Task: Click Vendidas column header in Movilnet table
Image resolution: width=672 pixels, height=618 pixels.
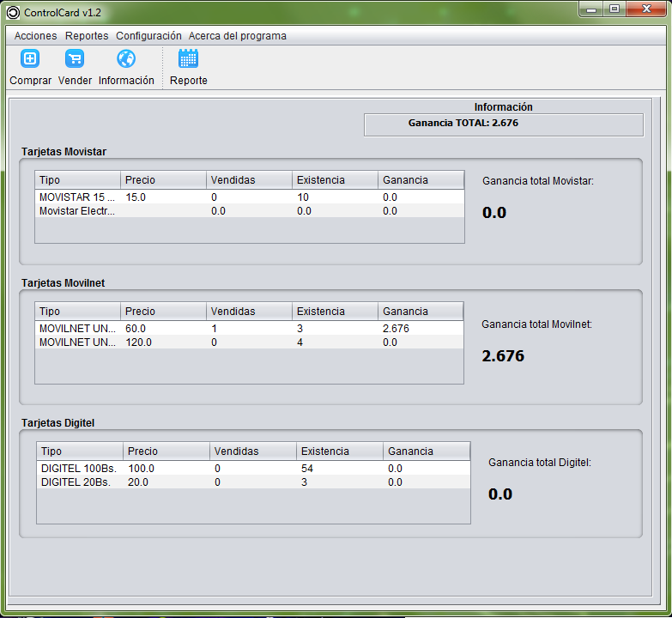Action: click(249, 312)
